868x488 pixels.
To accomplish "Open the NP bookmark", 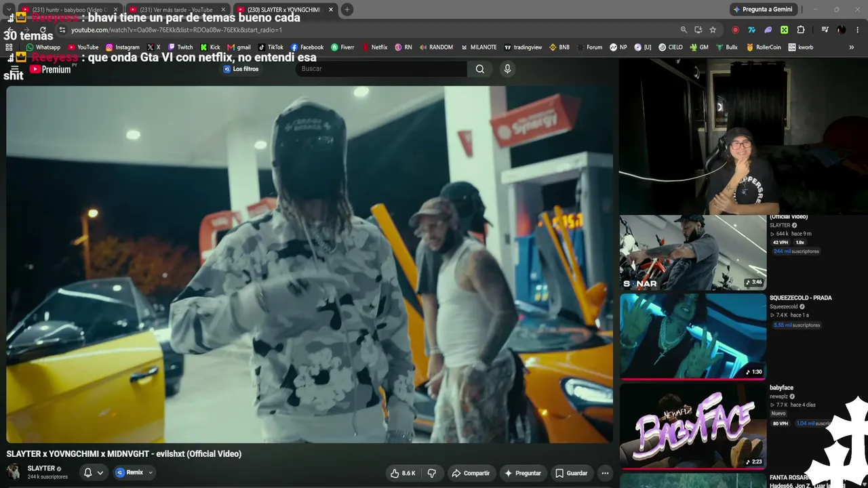I will click(x=618, y=47).
